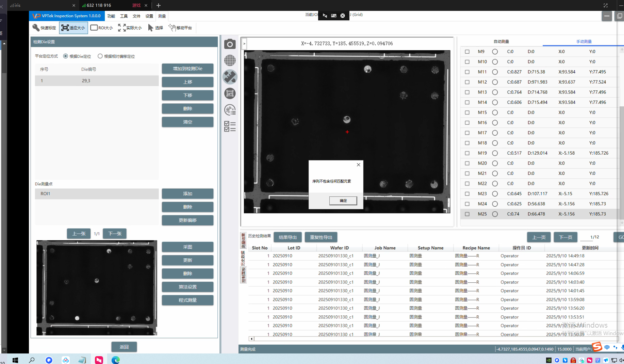
Task: Open the checklist icon in sidebar
Action: click(230, 126)
